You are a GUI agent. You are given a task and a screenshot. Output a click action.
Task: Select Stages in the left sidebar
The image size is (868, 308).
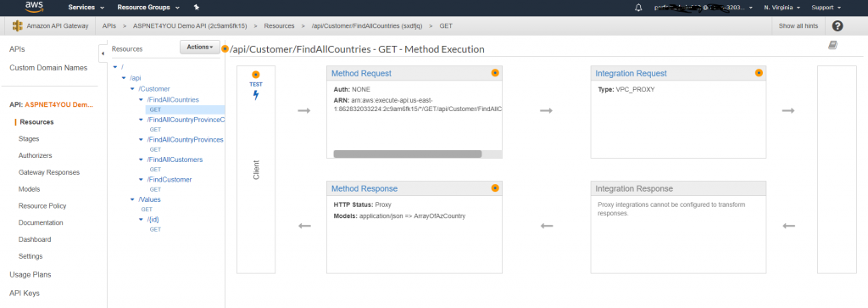[x=29, y=139]
